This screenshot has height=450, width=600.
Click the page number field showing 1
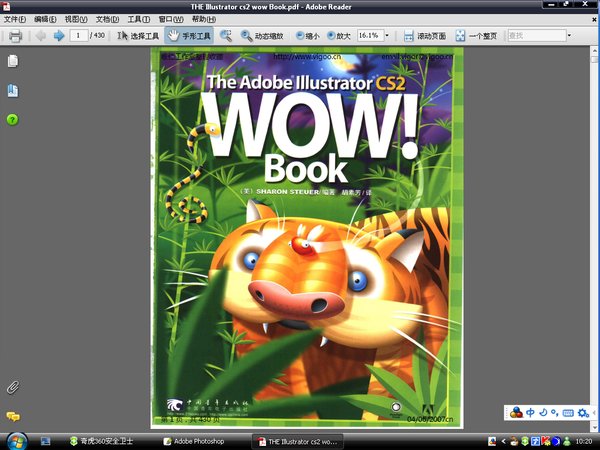point(78,36)
